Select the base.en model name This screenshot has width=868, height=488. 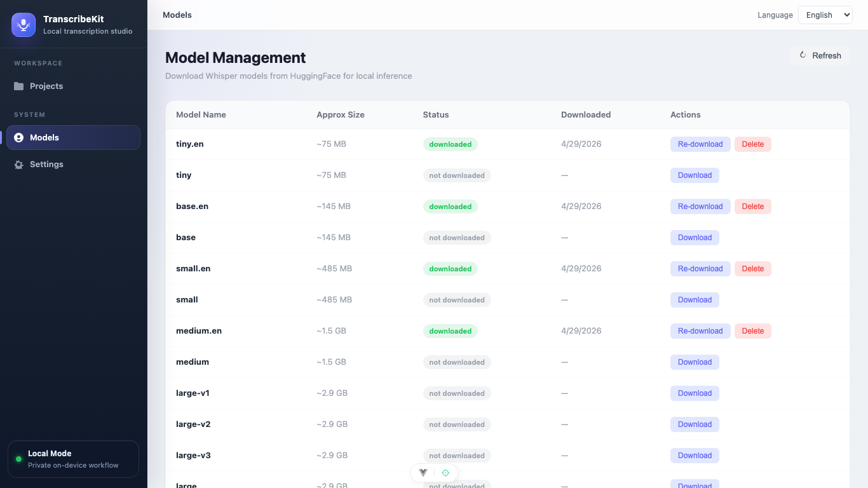pos(192,207)
